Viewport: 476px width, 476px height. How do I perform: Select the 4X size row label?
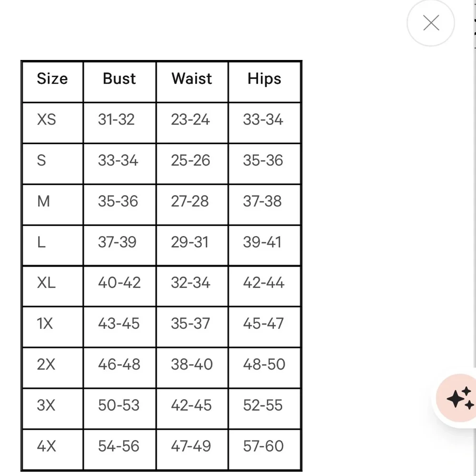click(x=47, y=446)
